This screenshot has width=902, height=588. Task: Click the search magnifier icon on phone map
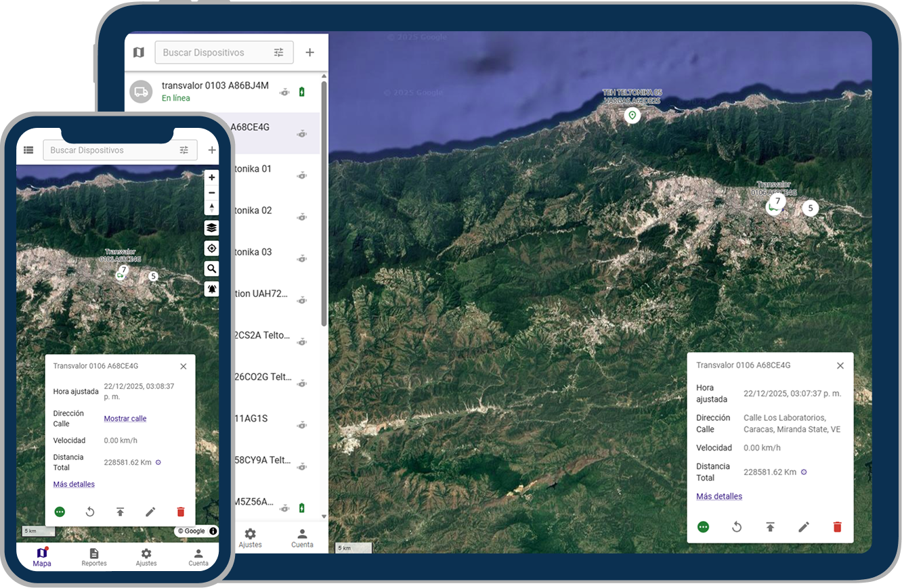[212, 269]
